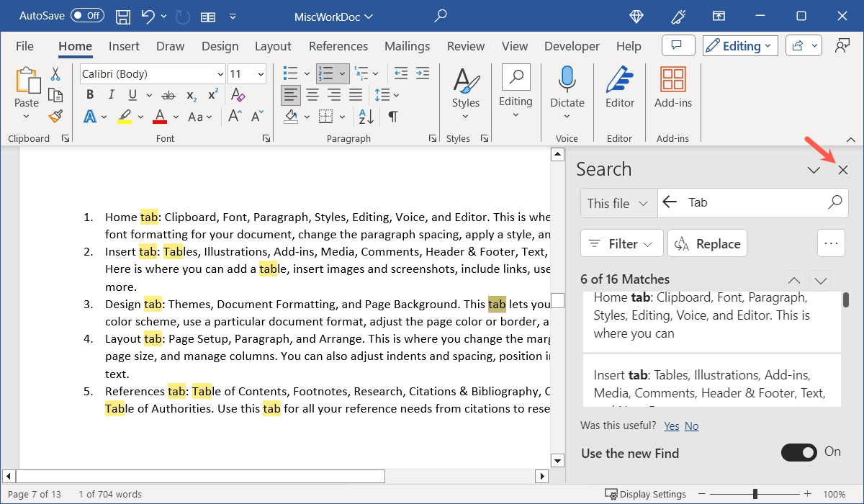Apply bold formatting
This screenshot has width=864, height=504.
pos(89,94)
